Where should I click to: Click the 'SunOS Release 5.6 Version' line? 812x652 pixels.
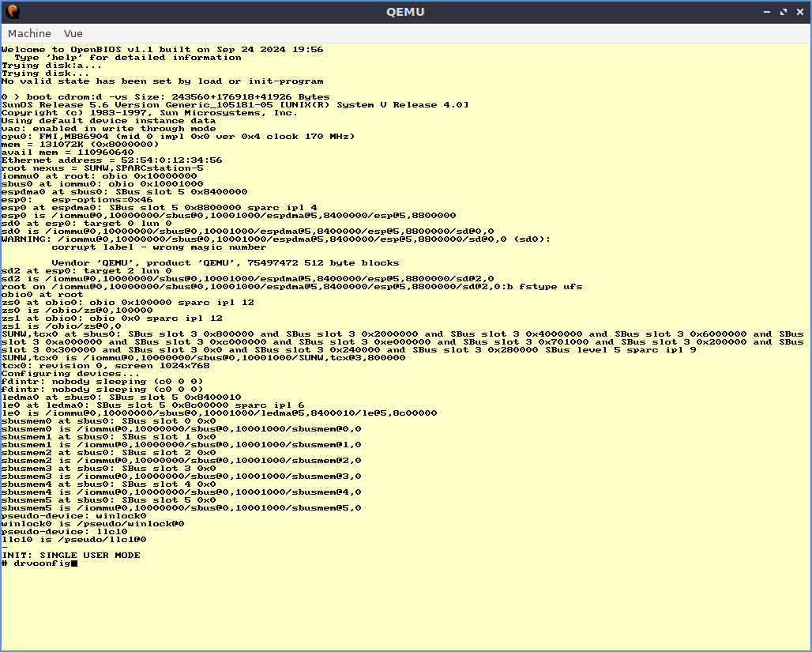point(235,104)
